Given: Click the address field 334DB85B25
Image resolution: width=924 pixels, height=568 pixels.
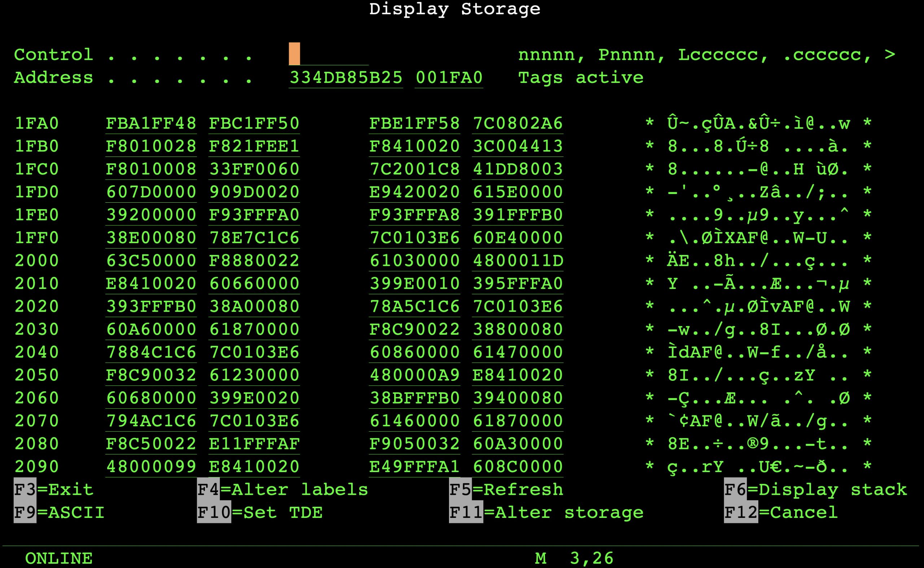Looking at the screenshot, I should click(345, 78).
